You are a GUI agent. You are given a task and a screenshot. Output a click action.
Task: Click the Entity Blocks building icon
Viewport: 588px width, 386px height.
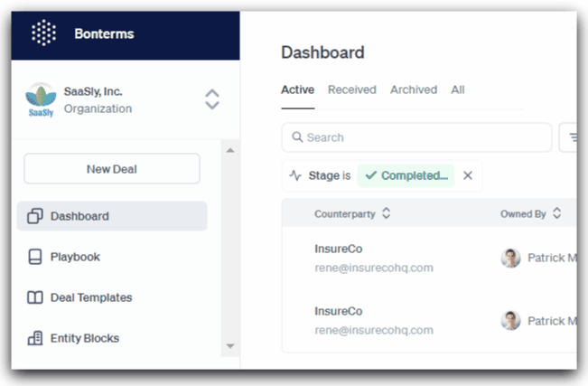coord(35,338)
